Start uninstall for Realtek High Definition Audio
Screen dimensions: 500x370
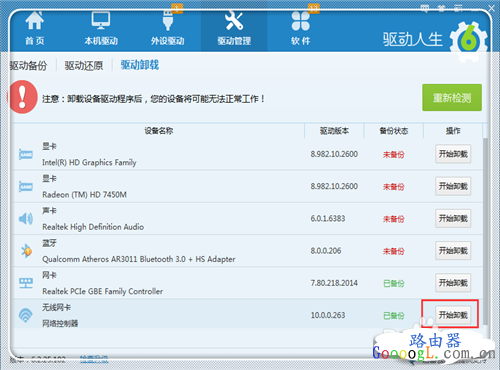pos(453,218)
